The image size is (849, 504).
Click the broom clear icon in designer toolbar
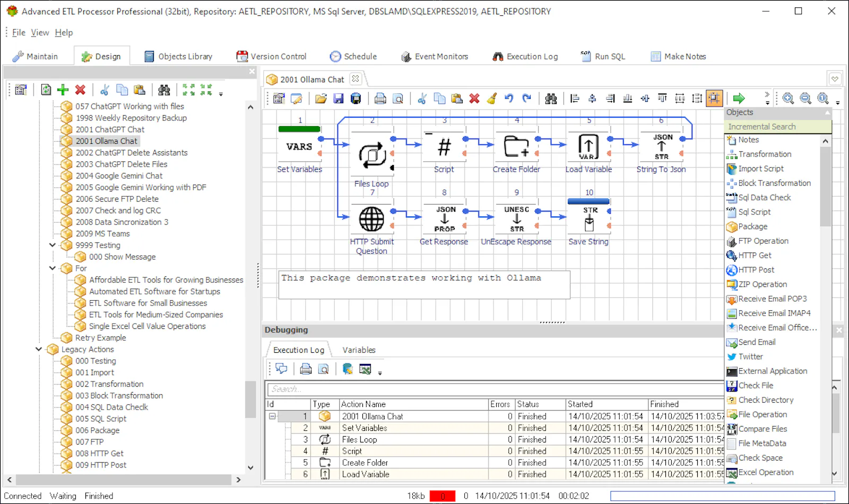[x=492, y=98]
